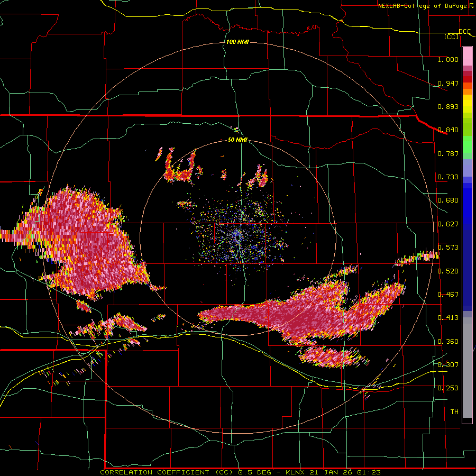Click the [CC] legend heading
Image resolution: width=476 pixels, height=476 pixels.
click(452, 36)
